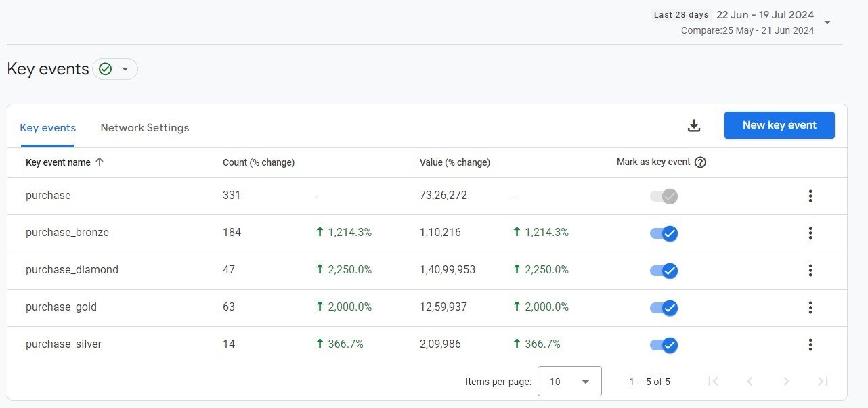868x408 pixels.
Task: Disable the toggle for purchase_gold
Action: tap(663, 307)
